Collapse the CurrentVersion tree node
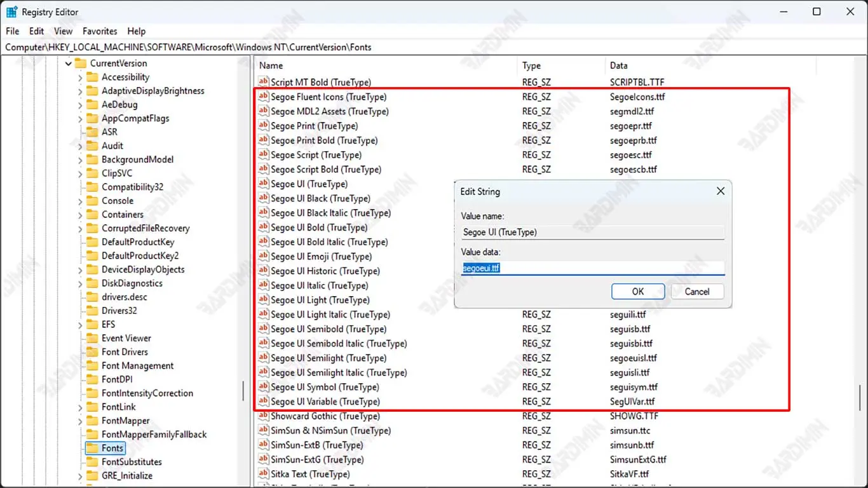868x488 pixels. coord(68,64)
